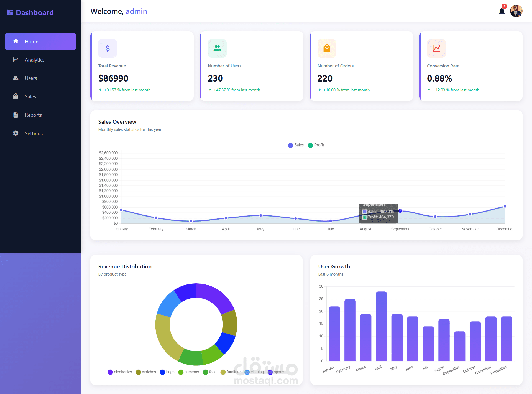Click the Users people icon in sidebar
532x394 pixels.
point(16,78)
